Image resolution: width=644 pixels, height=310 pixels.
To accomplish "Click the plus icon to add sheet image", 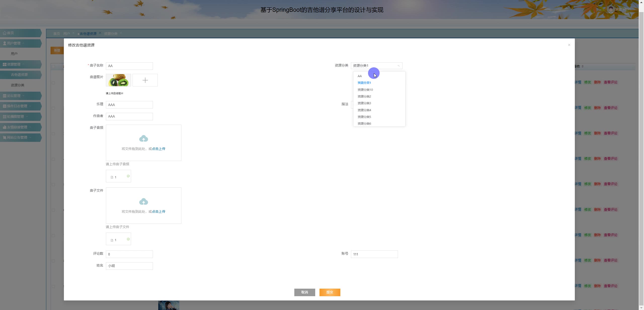I will (145, 80).
